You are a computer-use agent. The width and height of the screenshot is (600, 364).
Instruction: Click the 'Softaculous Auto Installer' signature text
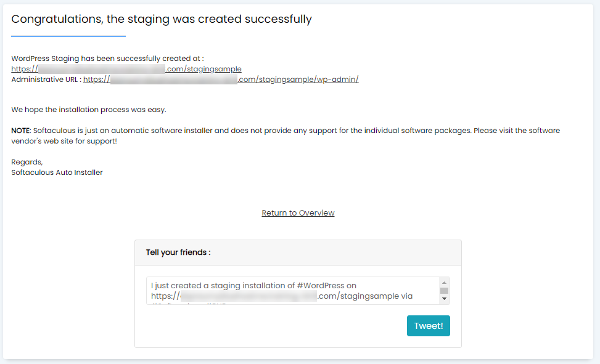[x=57, y=172]
